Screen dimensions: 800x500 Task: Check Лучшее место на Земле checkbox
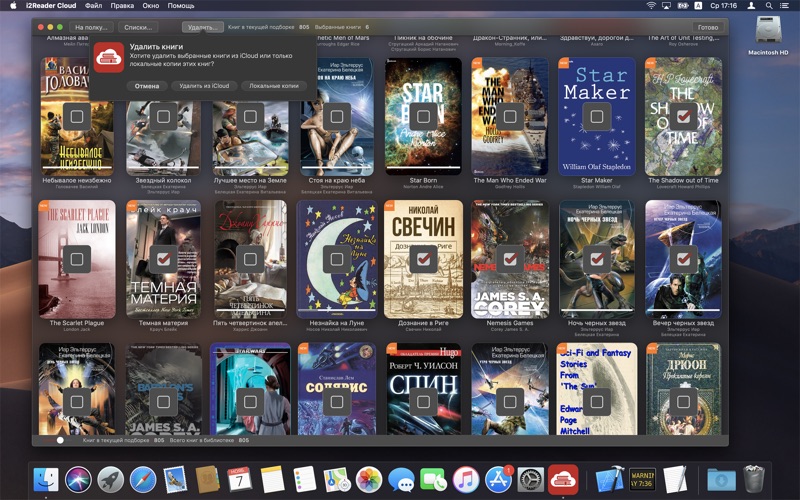(250, 117)
